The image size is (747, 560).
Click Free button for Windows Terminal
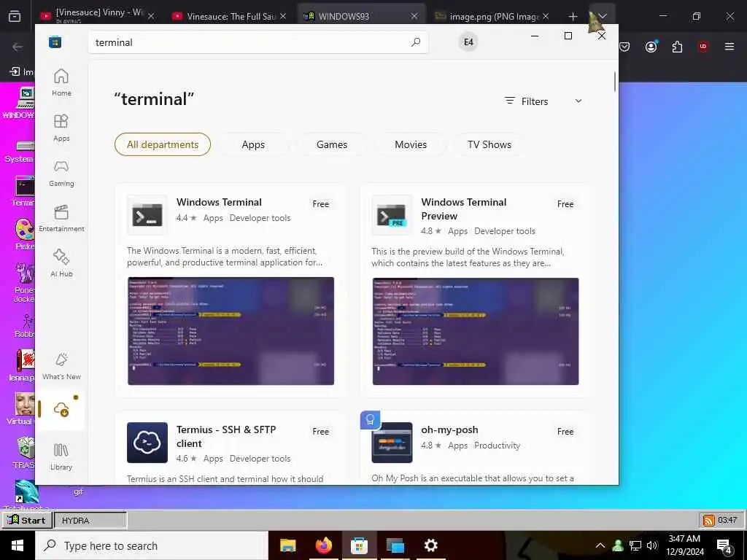point(321,204)
